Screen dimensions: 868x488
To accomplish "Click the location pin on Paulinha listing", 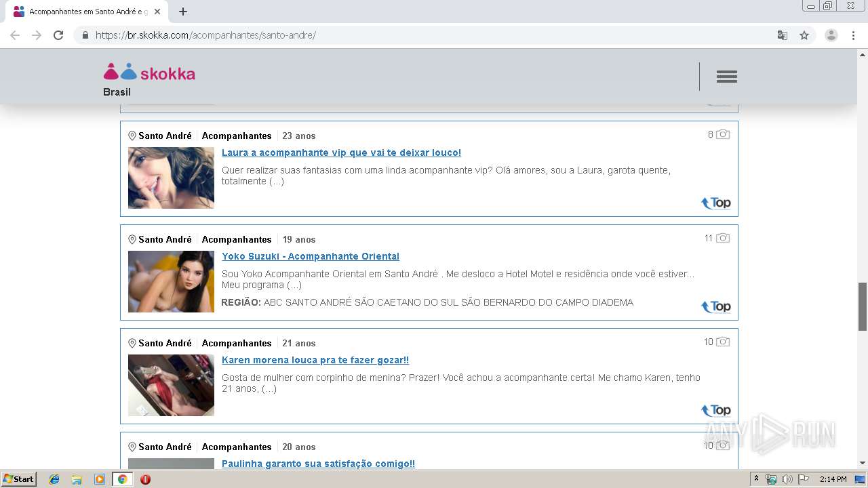I will tap(132, 447).
